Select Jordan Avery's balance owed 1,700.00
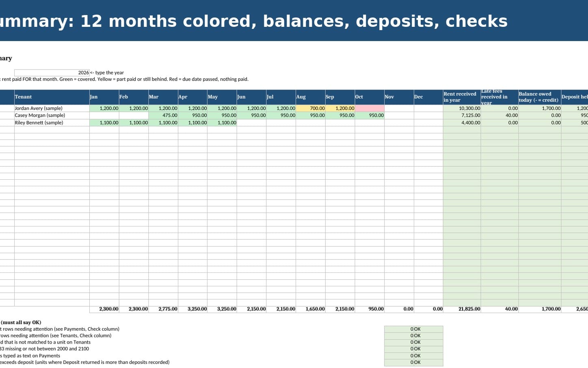 point(540,109)
